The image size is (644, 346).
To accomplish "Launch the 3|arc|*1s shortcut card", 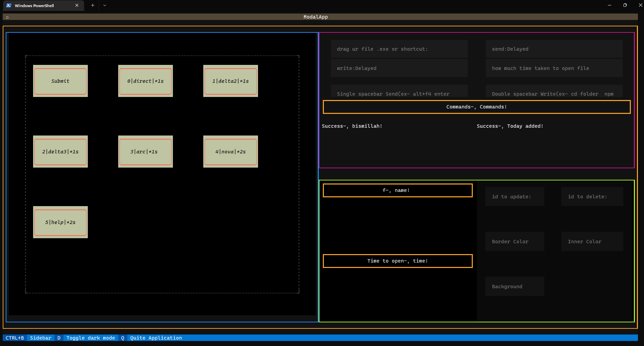I will point(145,151).
